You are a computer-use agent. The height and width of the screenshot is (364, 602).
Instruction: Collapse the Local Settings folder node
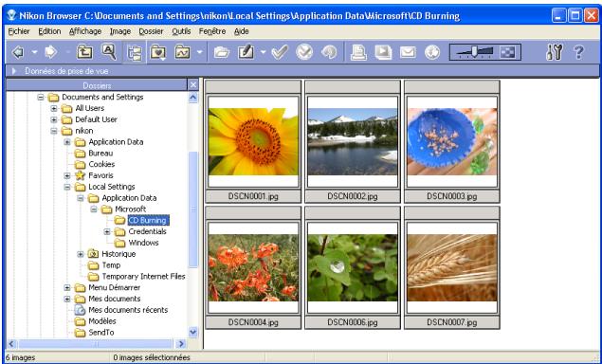tap(67, 187)
